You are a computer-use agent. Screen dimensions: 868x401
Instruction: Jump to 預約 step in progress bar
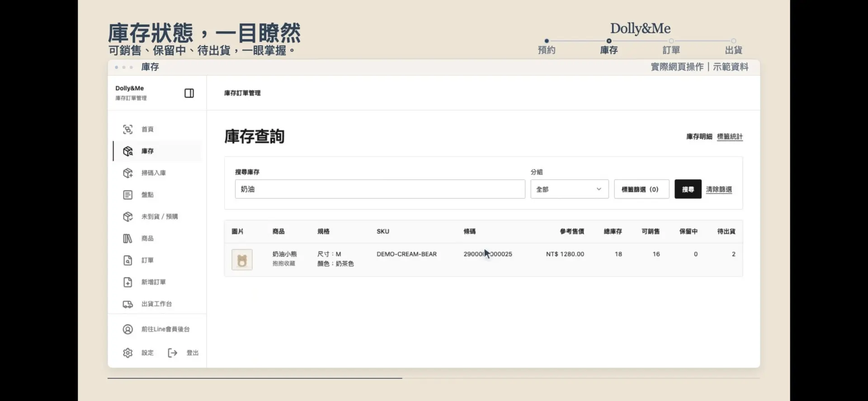(547, 47)
